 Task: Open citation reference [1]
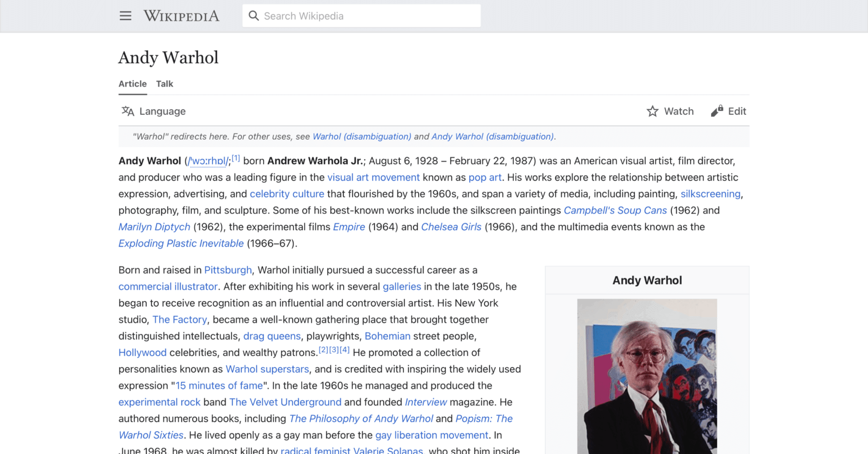coord(236,158)
